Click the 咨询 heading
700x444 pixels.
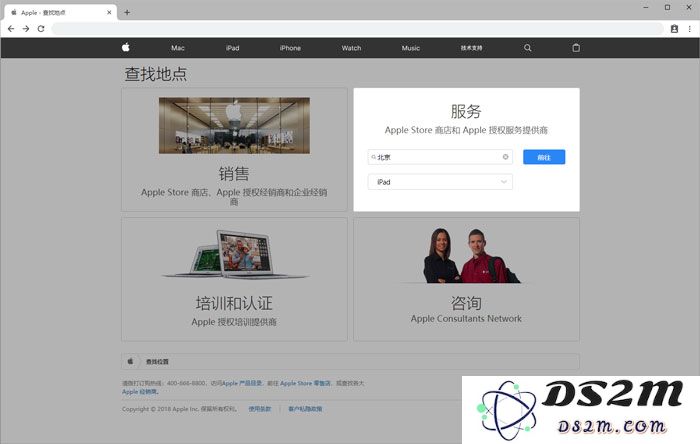click(466, 303)
